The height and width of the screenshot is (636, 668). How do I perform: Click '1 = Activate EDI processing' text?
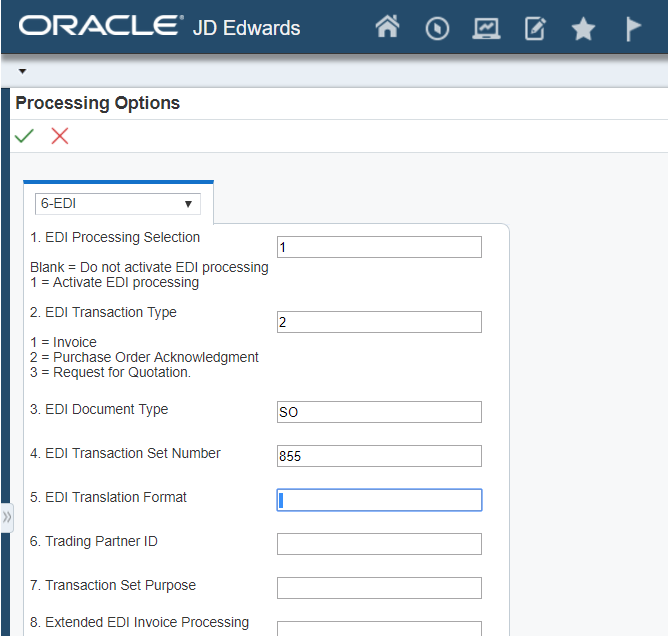coord(115,282)
